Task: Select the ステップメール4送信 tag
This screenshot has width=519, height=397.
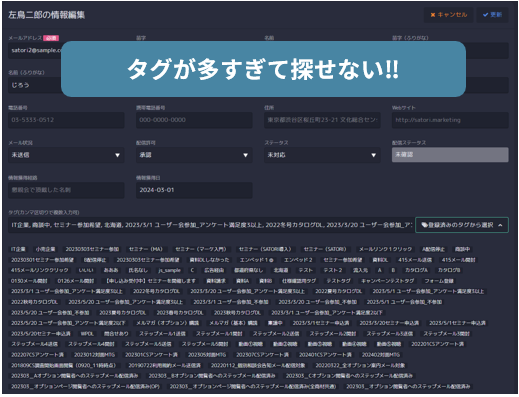Action: point(35,344)
